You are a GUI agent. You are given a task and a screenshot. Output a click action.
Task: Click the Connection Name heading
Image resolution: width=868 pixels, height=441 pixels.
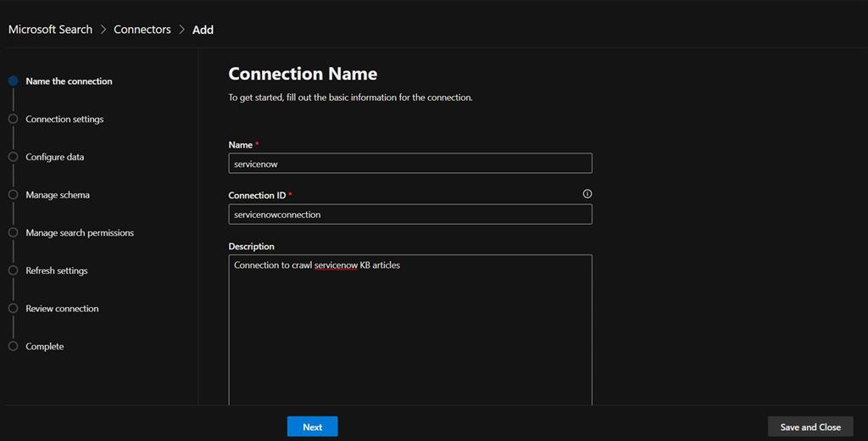pos(303,74)
